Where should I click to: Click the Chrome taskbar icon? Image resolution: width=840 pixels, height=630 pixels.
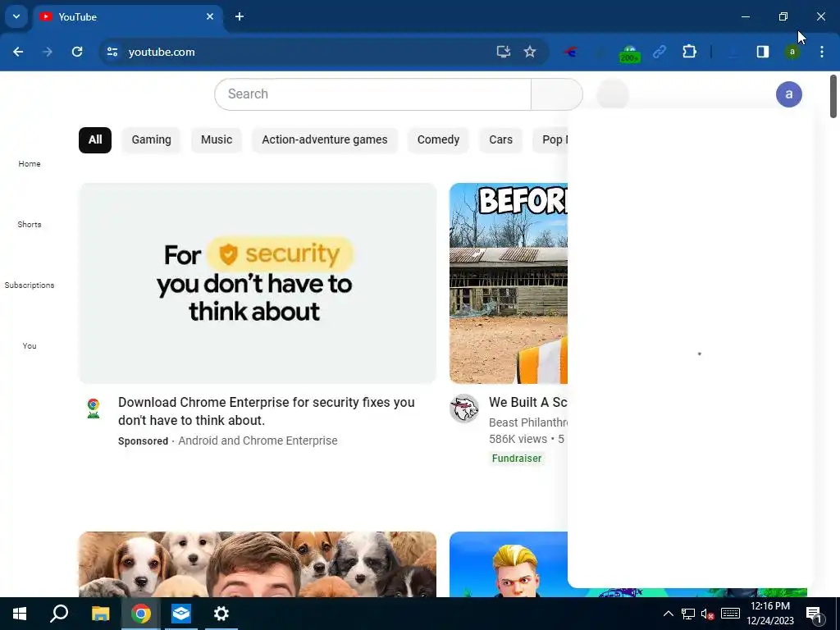click(141, 614)
